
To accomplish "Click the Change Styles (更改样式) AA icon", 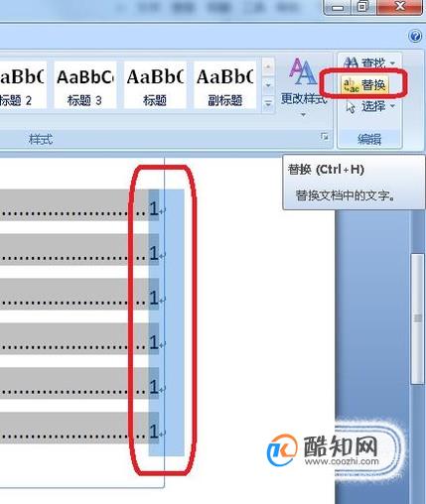I will tap(302, 71).
